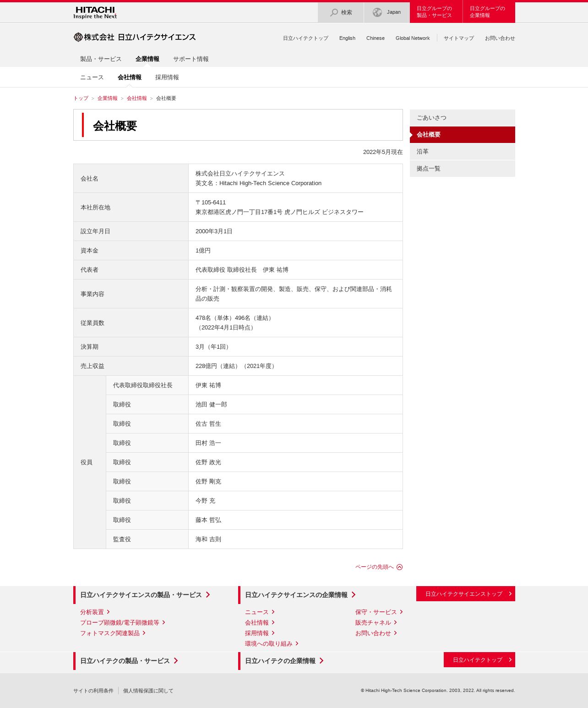Switch to Chinese site

pyautogui.click(x=376, y=38)
